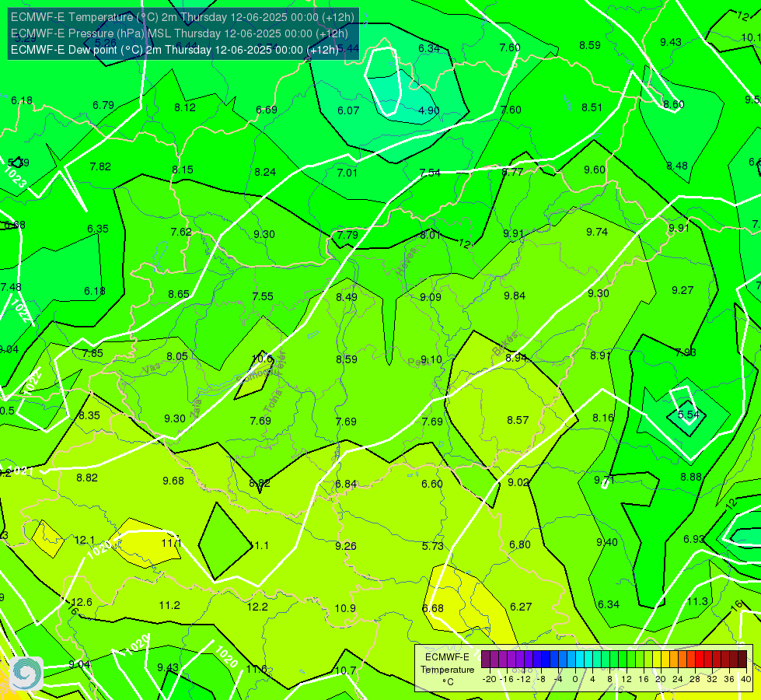
Task: Click the 7.62 dew point value
Action: [x=181, y=233]
